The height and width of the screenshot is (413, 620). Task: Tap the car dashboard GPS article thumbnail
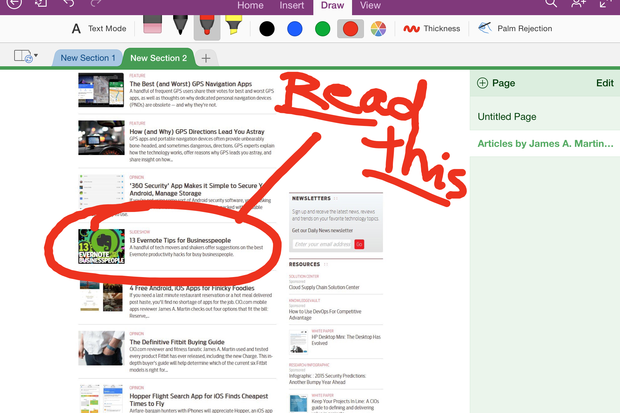coord(101,138)
